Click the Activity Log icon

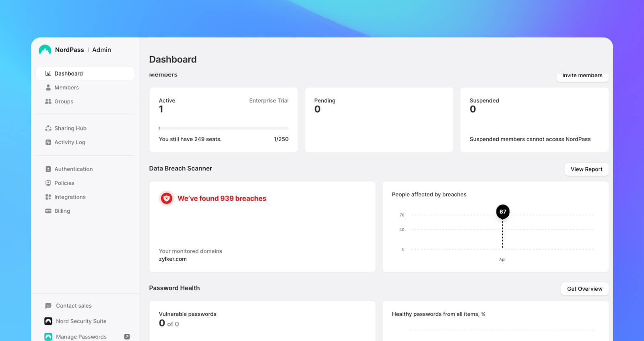(48, 142)
